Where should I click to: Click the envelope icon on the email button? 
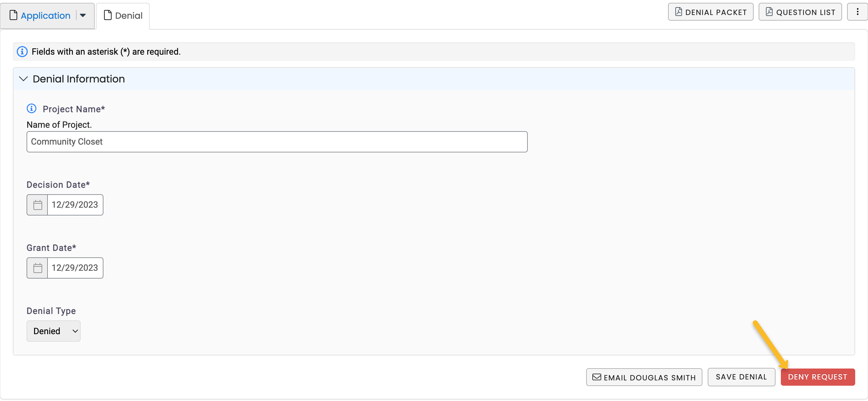pyautogui.click(x=596, y=377)
